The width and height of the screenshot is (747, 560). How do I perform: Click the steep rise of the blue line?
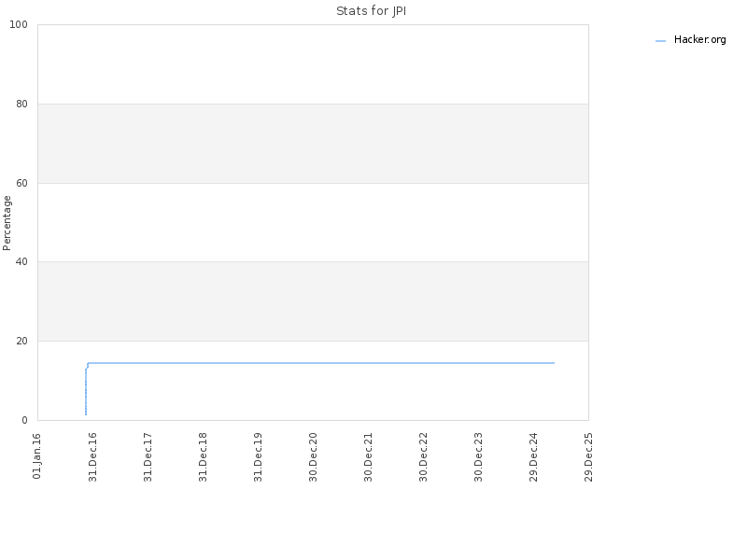coord(86,391)
